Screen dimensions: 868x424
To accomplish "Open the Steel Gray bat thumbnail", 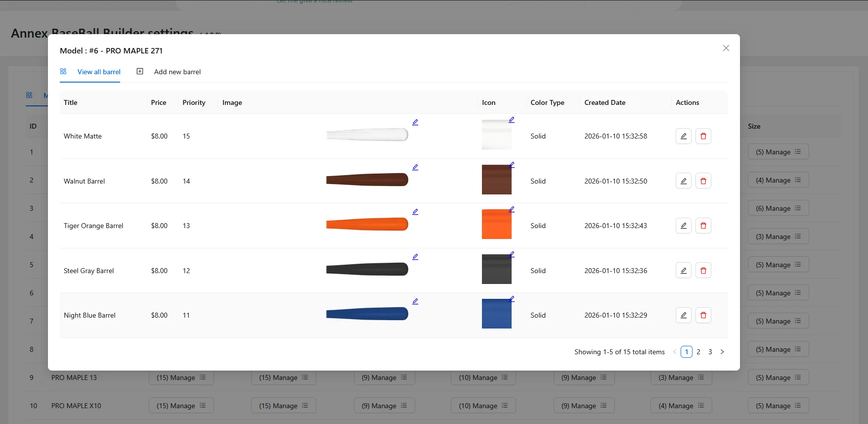I will coord(367,269).
